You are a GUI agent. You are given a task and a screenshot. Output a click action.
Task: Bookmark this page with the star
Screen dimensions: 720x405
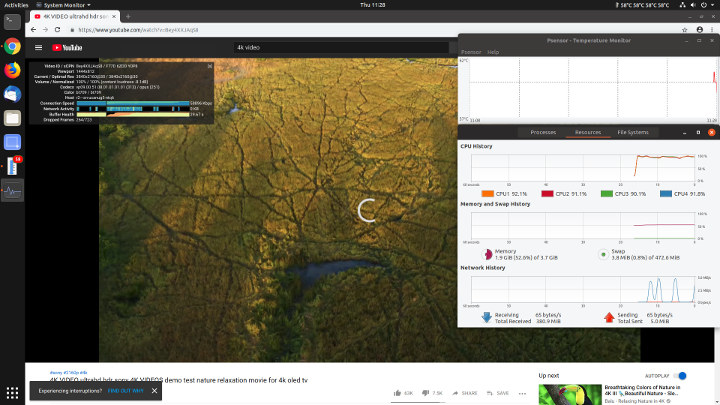685,30
